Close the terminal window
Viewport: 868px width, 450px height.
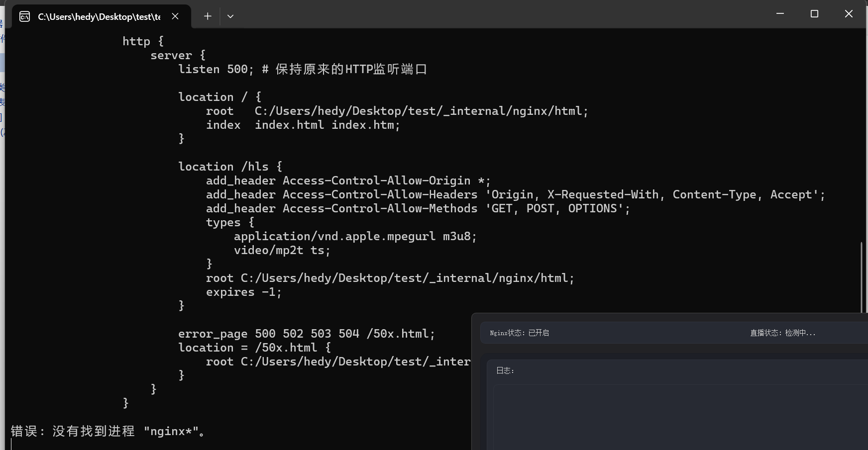(849, 14)
